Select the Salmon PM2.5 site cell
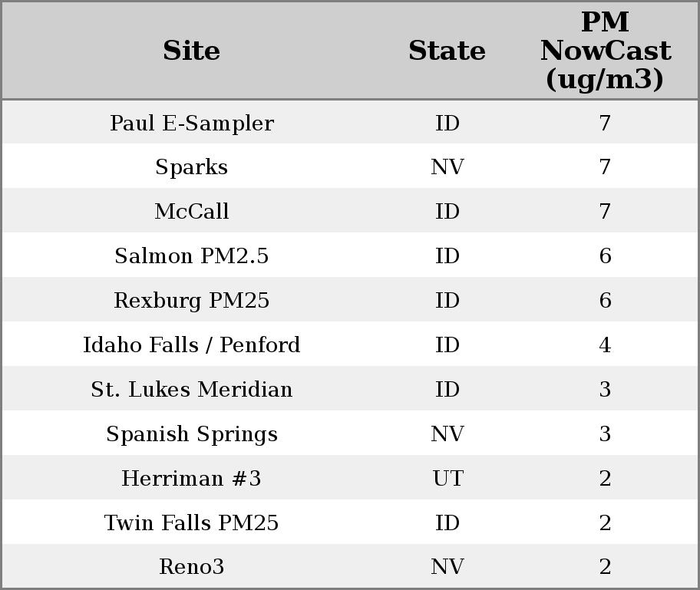700x590 pixels. pyautogui.click(x=191, y=256)
